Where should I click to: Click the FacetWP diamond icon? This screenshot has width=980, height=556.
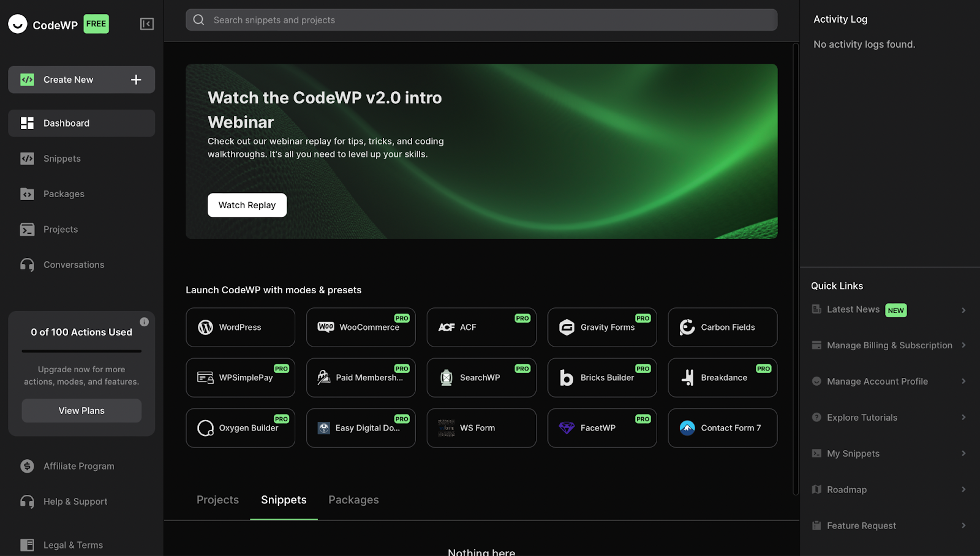(567, 428)
